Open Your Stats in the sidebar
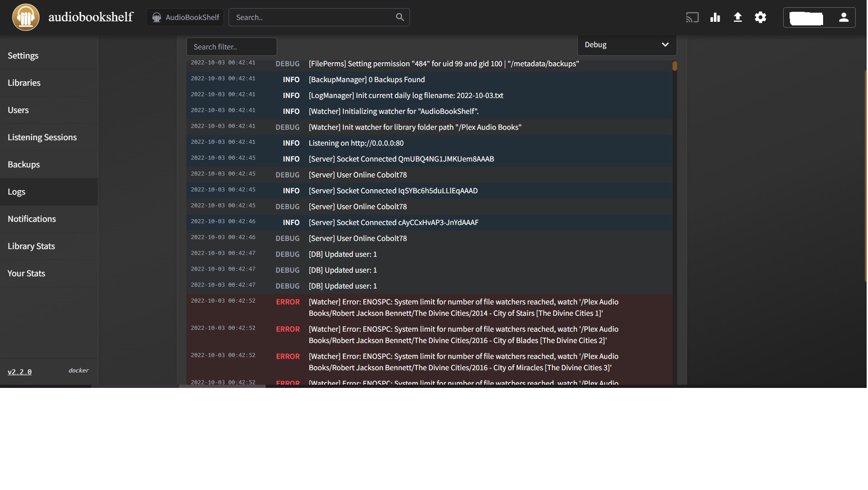The height and width of the screenshot is (490, 868). (49, 274)
